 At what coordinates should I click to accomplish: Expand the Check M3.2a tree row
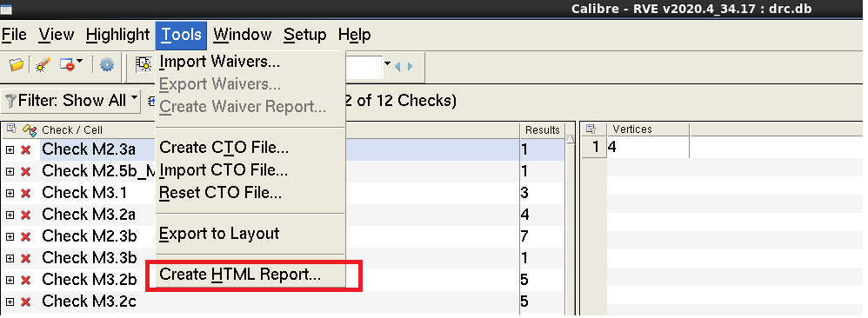[10, 215]
